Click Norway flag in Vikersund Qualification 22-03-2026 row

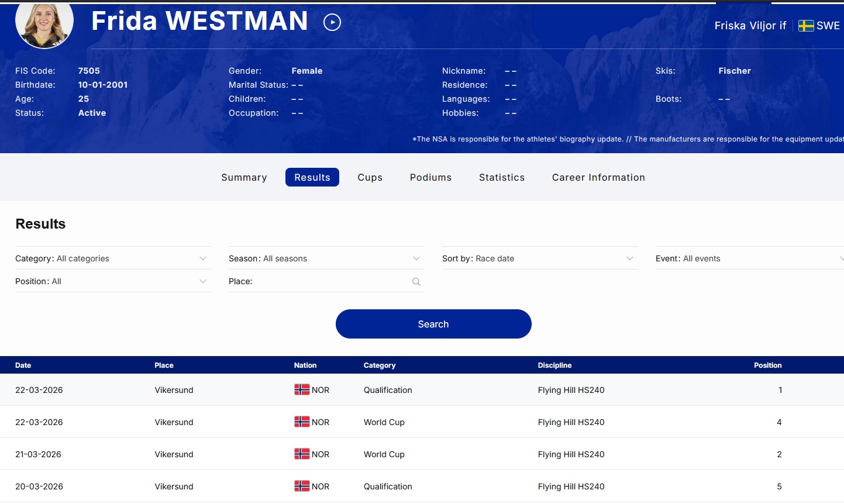click(x=302, y=390)
